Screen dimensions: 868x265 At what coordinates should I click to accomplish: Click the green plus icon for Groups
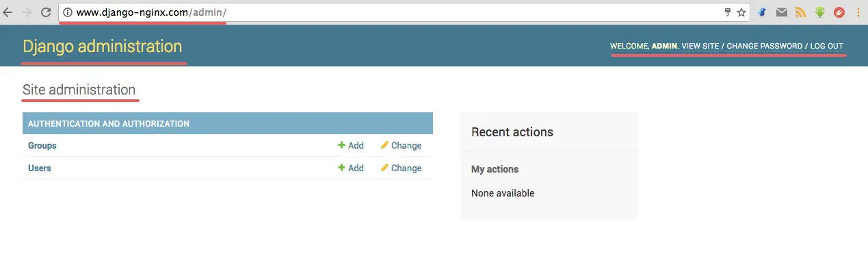pos(341,145)
